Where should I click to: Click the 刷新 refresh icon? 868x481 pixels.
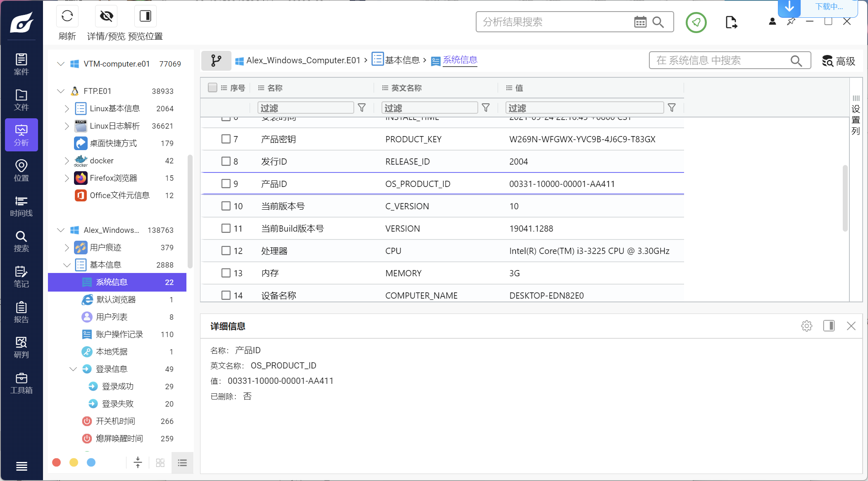click(67, 16)
